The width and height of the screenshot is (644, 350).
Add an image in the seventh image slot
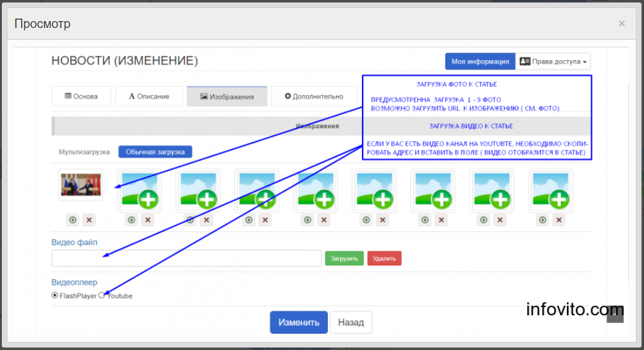click(433, 191)
